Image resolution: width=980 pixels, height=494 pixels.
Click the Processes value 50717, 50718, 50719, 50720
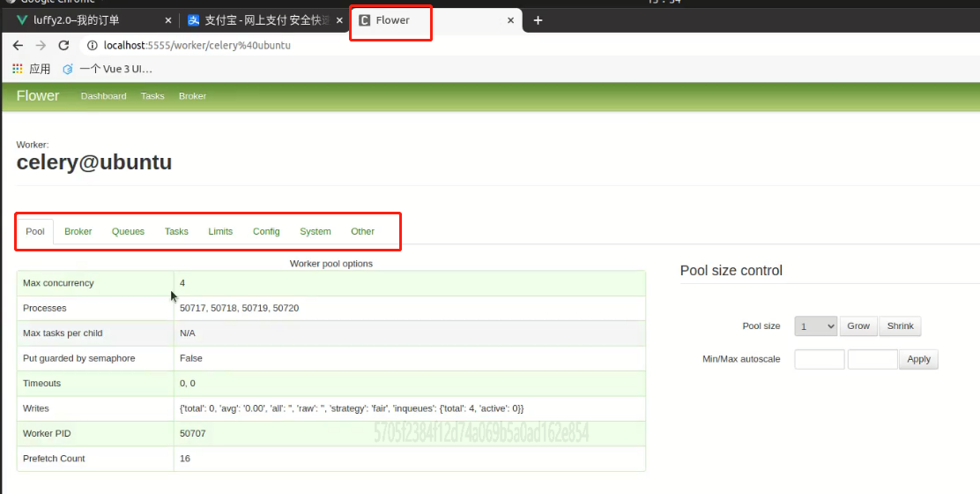[x=240, y=308]
